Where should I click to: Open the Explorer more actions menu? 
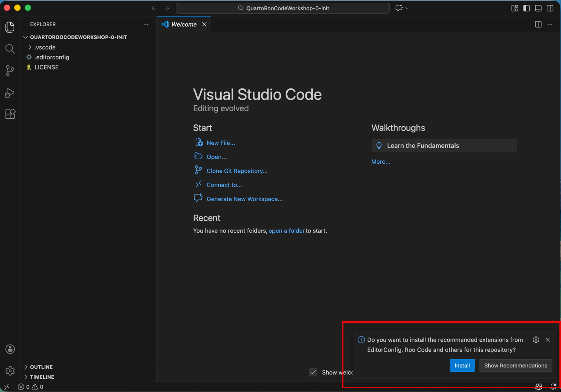(x=146, y=24)
